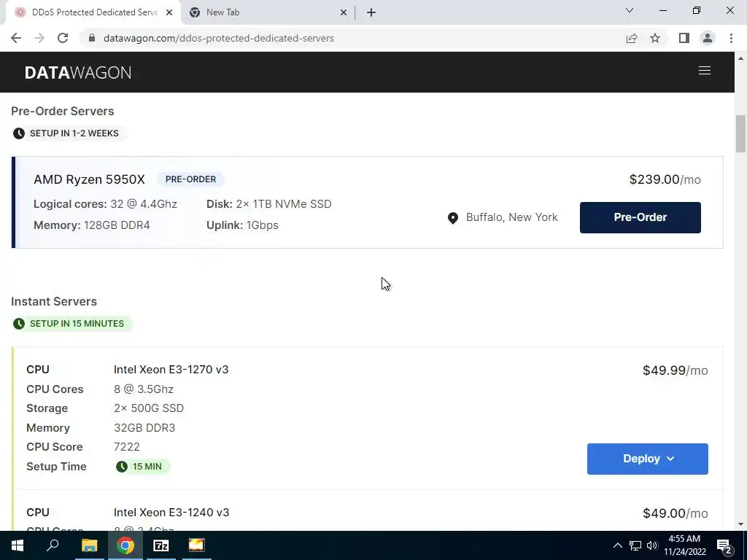Click the clock icon beside SETUP IN 15 MINUTES
The width and height of the screenshot is (747, 560).
[x=18, y=324]
